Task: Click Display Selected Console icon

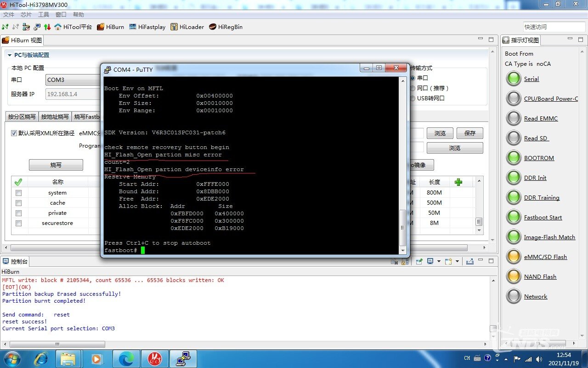Action: [430, 261]
